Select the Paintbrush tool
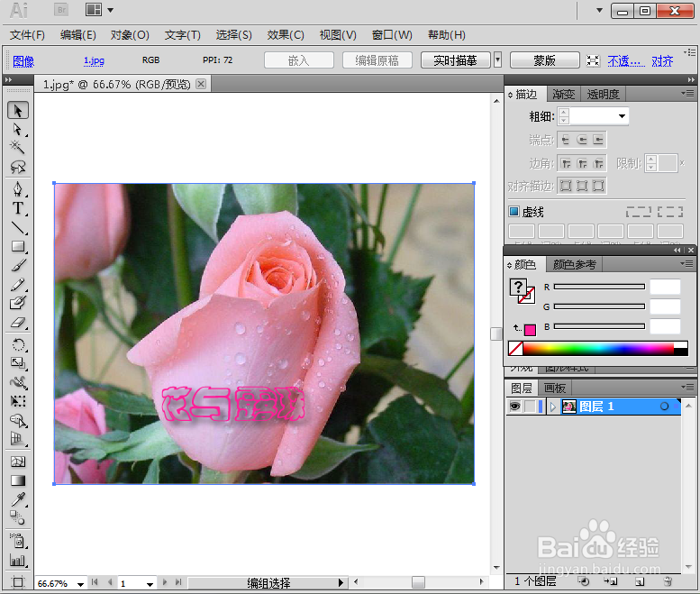 18,265
